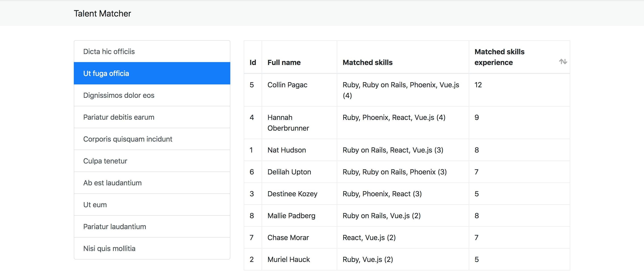Click experience value 5 in Destinee Kozey's row
The width and height of the screenshot is (644, 272).
click(x=477, y=194)
